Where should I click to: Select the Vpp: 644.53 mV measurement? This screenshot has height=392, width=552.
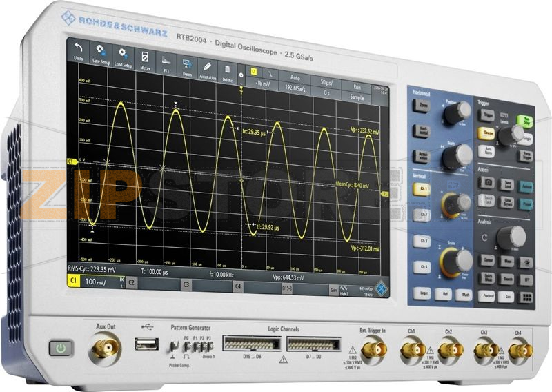[x=288, y=278]
